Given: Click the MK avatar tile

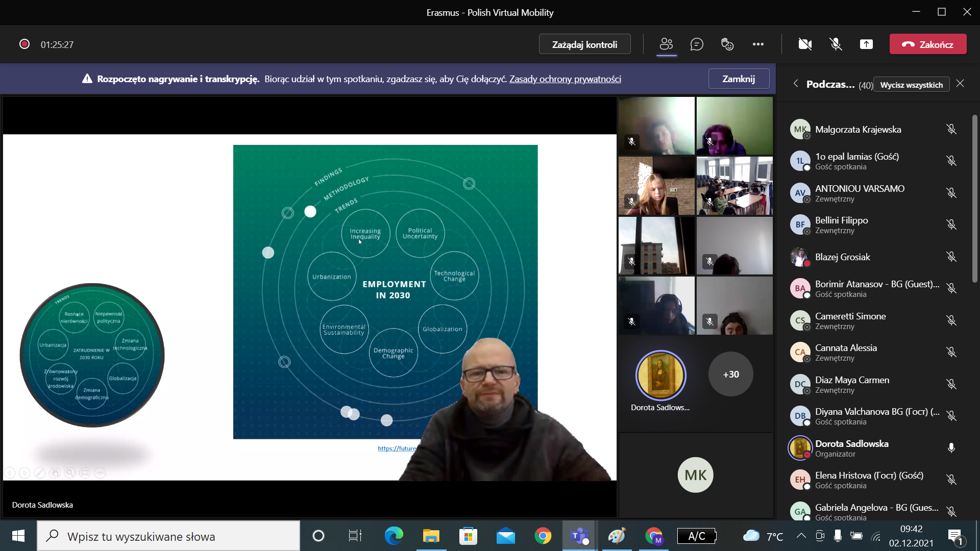Looking at the screenshot, I should 696,475.
